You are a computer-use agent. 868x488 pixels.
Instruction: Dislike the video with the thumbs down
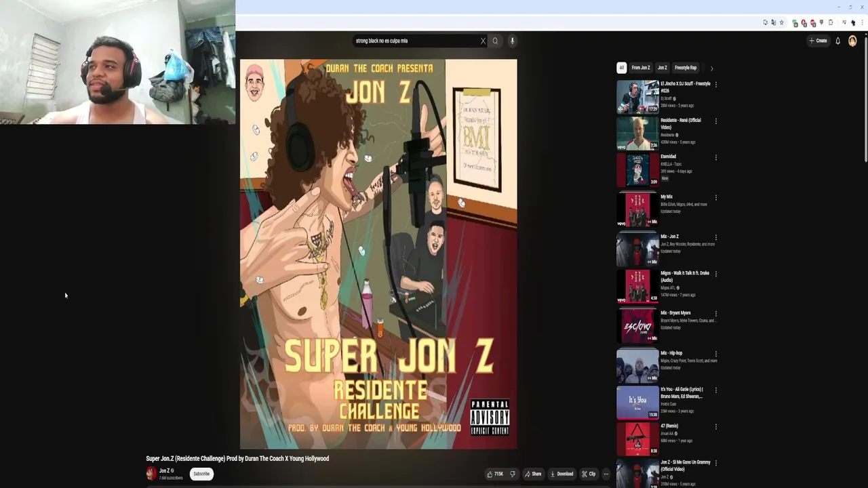(x=513, y=474)
